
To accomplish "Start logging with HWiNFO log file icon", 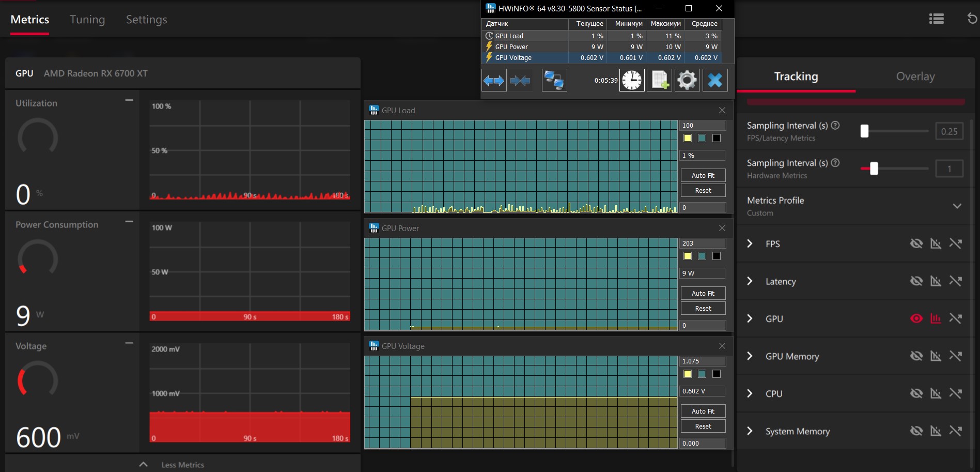I will coord(660,80).
